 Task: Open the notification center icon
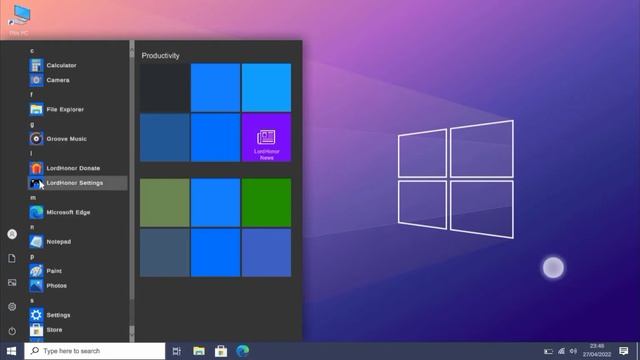point(623,351)
